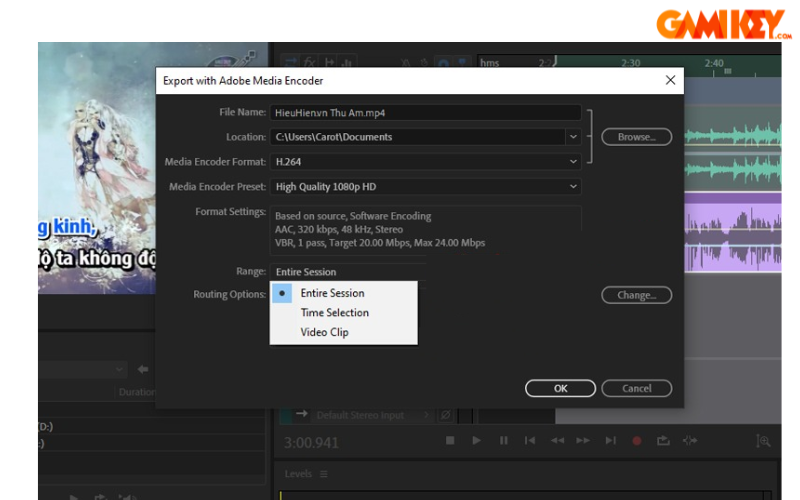This screenshot has height=500, width=800.
Task: Click the Fast Forward transport button
Action: click(x=583, y=440)
